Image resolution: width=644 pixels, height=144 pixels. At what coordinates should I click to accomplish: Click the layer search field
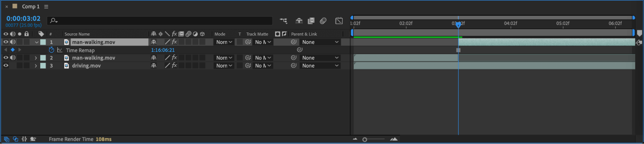tap(161, 21)
